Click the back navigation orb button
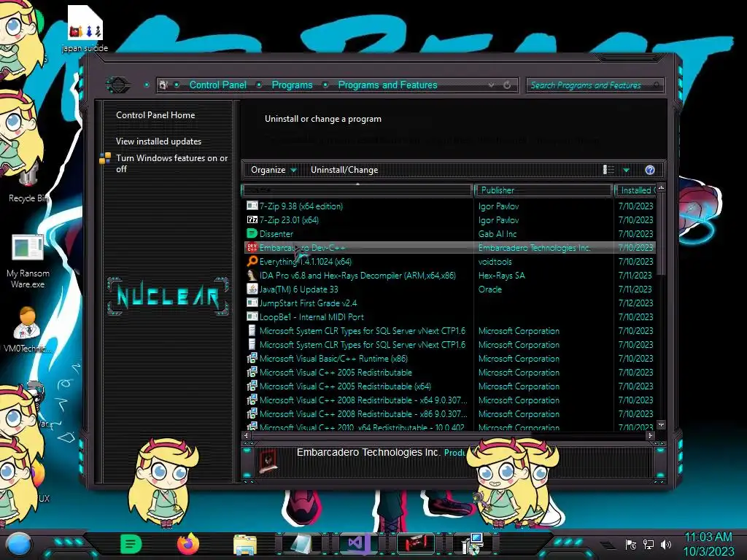 coord(117,85)
